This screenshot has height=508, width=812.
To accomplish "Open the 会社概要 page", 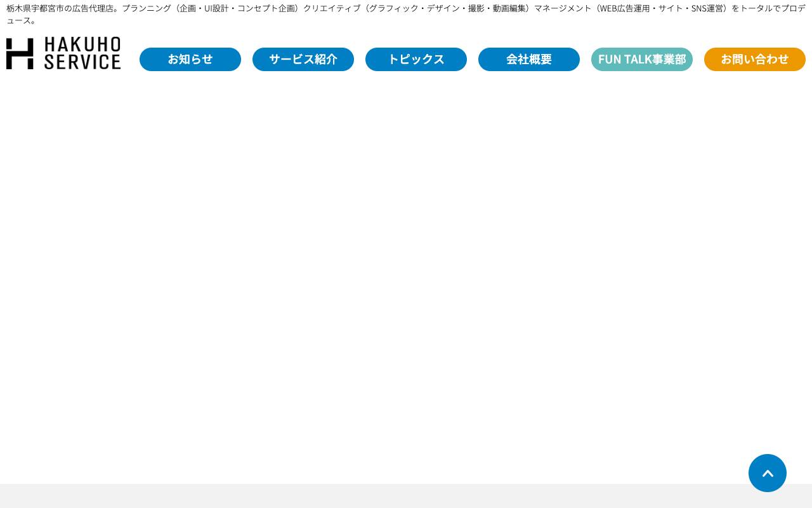I will pyautogui.click(x=529, y=59).
